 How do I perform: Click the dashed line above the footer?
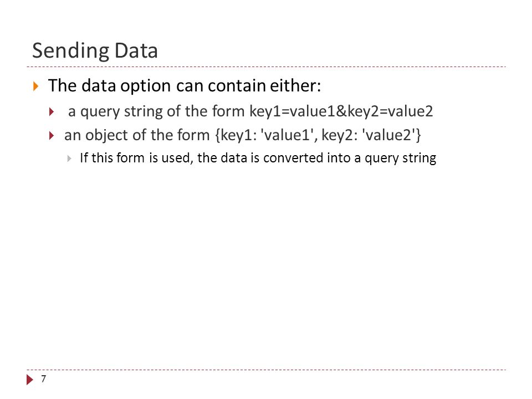click(266, 370)
